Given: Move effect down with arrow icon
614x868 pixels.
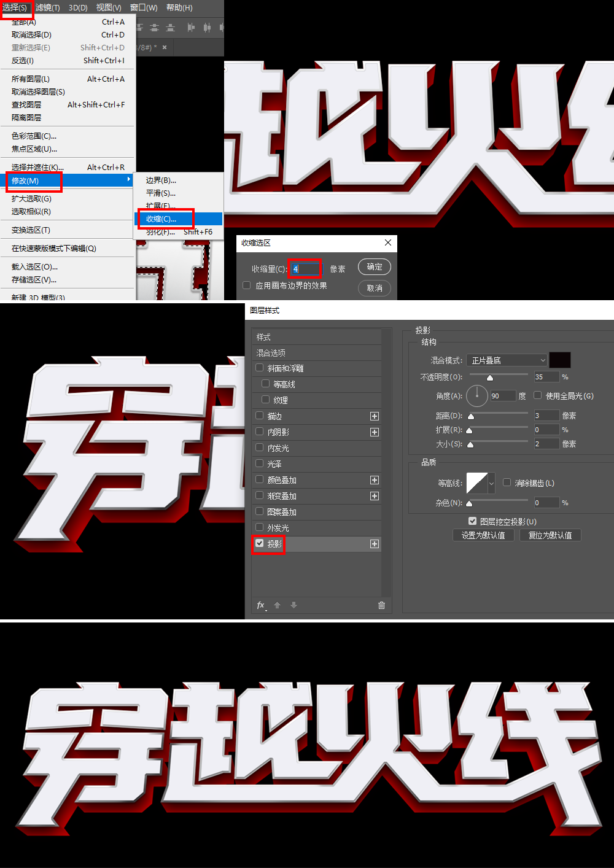Looking at the screenshot, I should [x=294, y=605].
